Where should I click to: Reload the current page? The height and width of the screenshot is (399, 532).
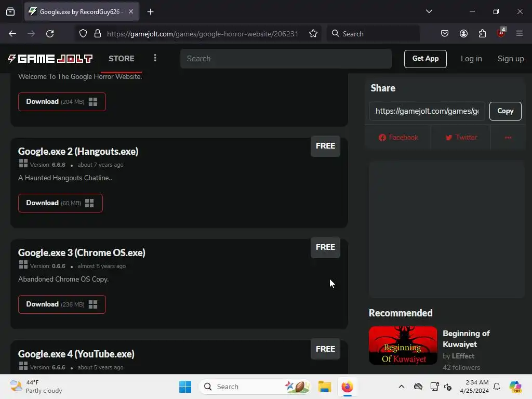pos(50,34)
